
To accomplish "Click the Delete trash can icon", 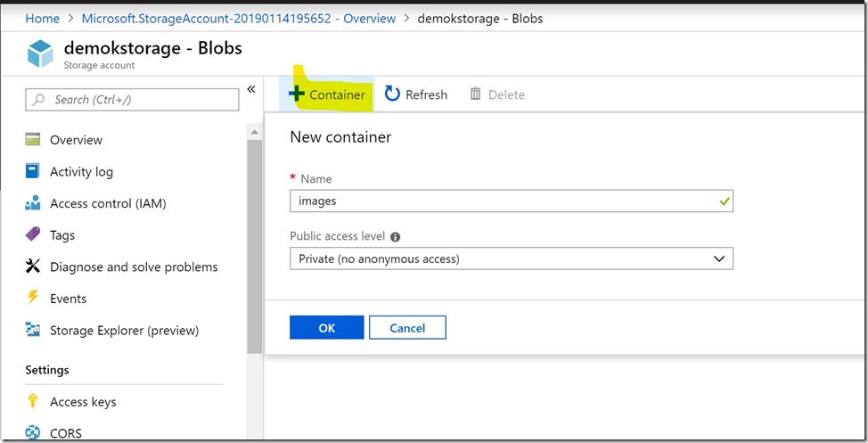I will pyautogui.click(x=476, y=94).
